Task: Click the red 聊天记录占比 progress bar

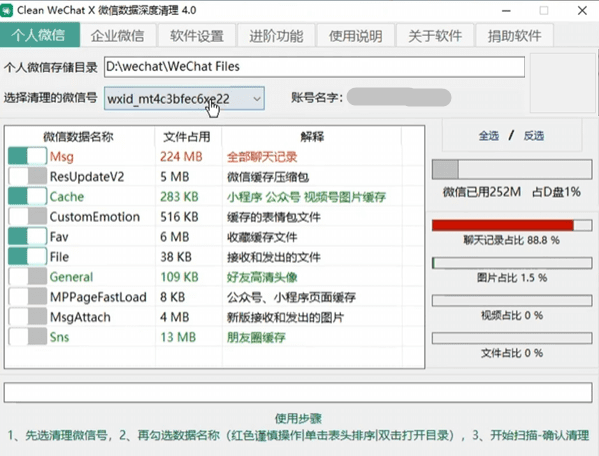Action: point(512,225)
